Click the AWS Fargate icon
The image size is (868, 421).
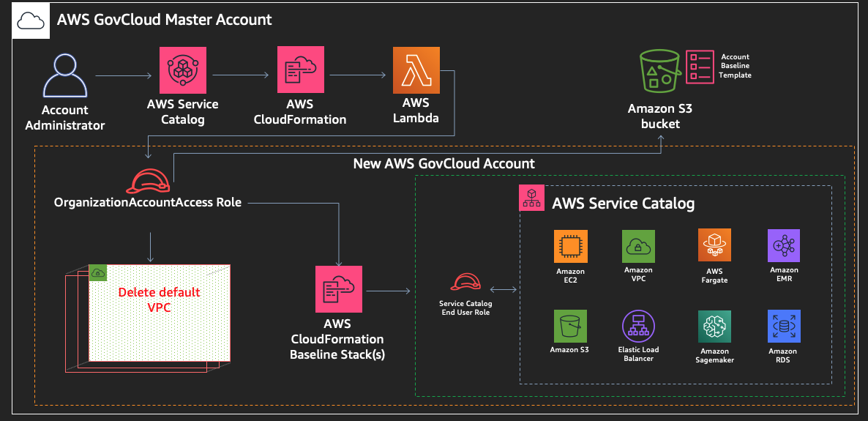tap(714, 245)
